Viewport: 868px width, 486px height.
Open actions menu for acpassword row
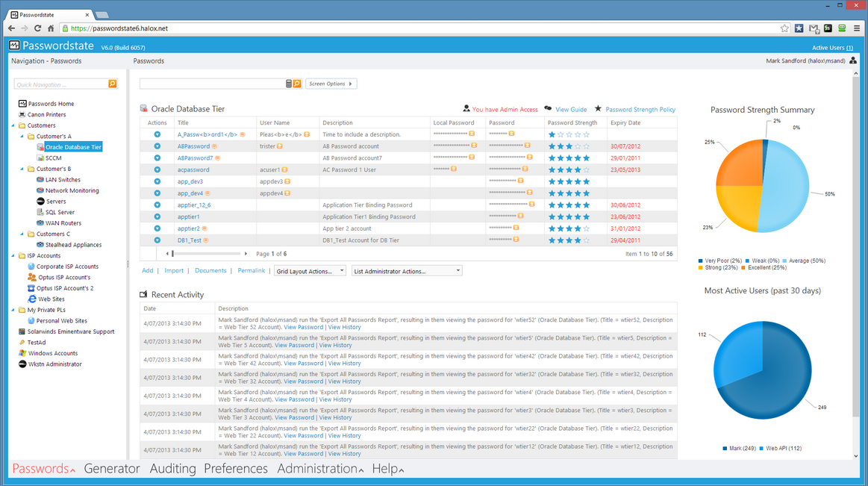(157, 170)
